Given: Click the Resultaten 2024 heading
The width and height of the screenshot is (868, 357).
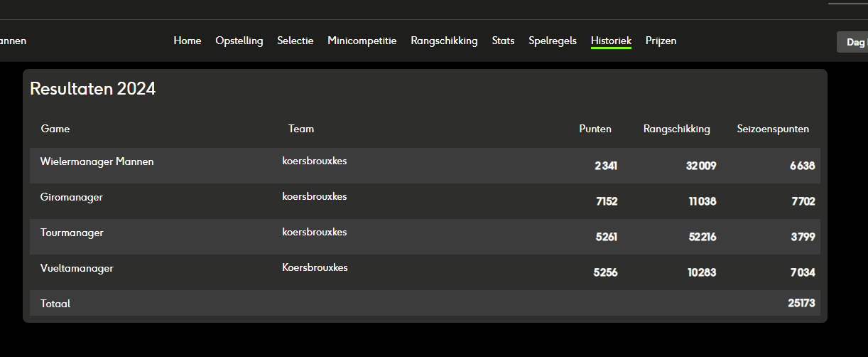Looking at the screenshot, I should click(x=92, y=89).
